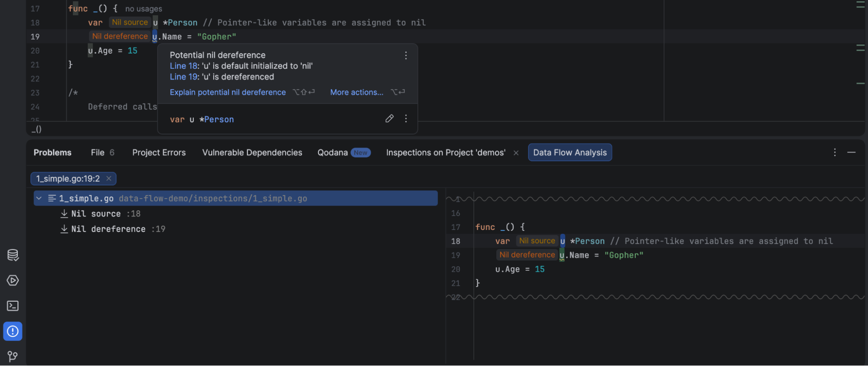Close the 1_simple.go:19:2 analysis tab
The height and width of the screenshot is (366, 868).
tap(109, 178)
